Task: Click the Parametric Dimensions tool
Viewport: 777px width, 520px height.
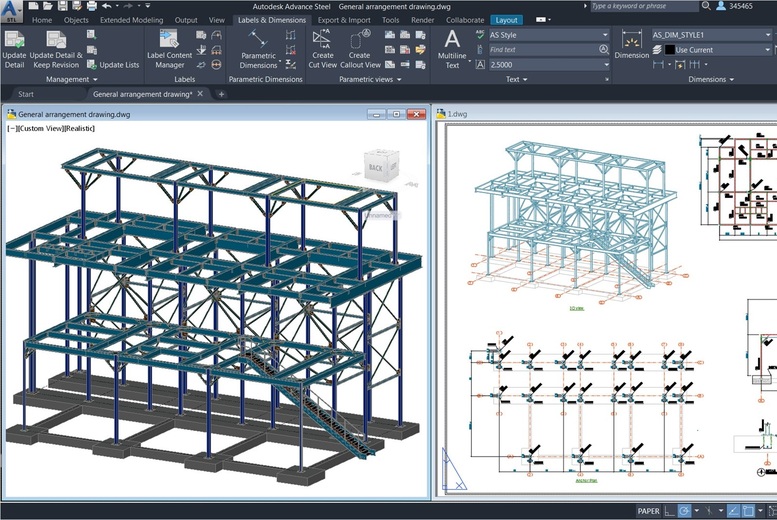Action: pyautogui.click(x=258, y=50)
